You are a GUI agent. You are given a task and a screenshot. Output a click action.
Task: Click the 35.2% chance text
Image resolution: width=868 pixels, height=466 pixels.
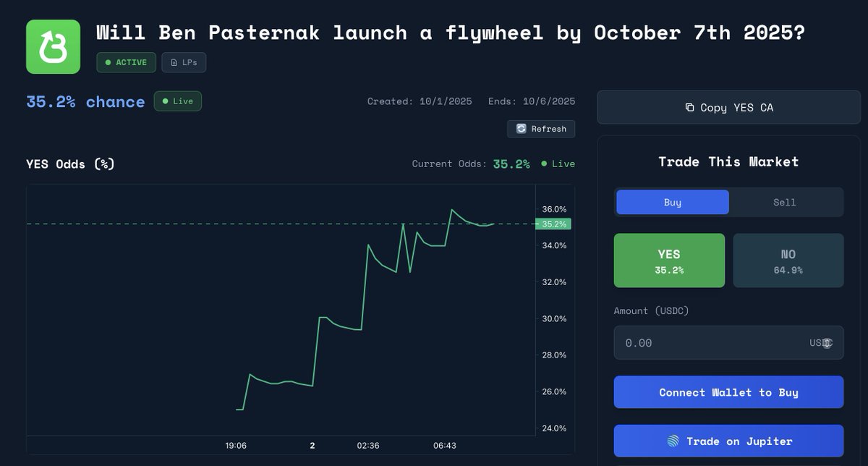tap(85, 102)
